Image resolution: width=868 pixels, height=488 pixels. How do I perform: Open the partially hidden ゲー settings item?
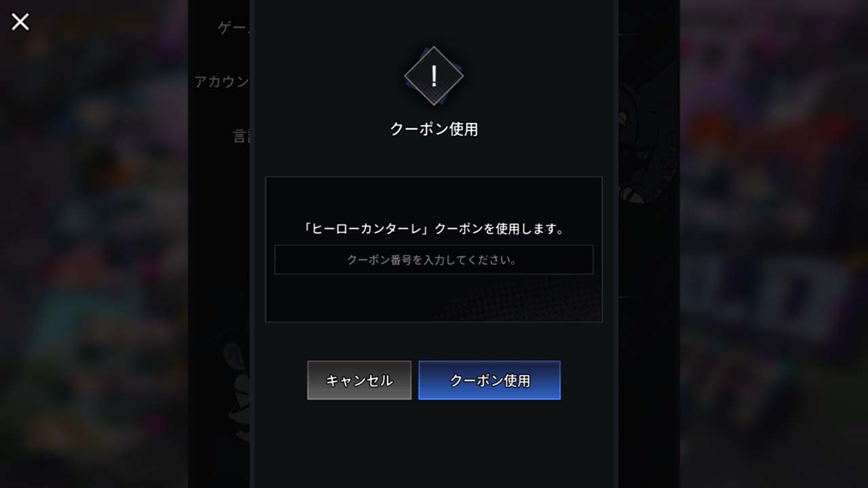pyautogui.click(x=233, y=28)
